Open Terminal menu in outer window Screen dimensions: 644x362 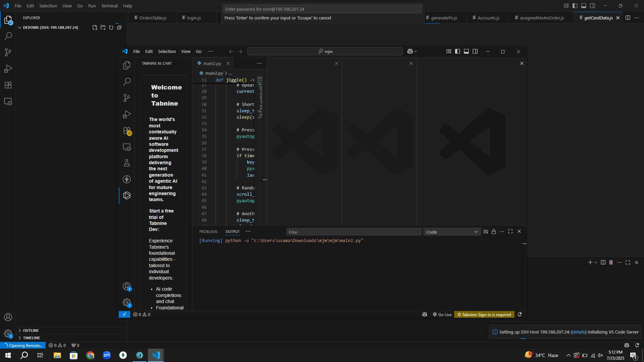[109, 6]
